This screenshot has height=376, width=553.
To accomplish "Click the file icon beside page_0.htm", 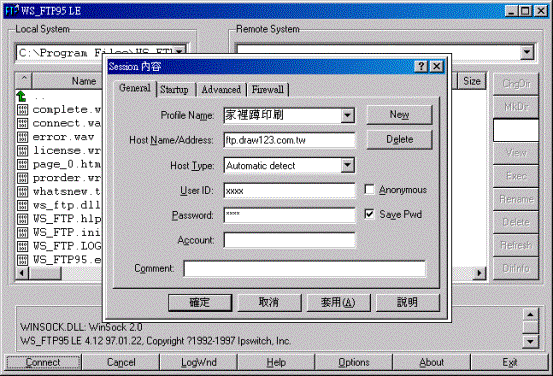I will [x=22, y=164].
